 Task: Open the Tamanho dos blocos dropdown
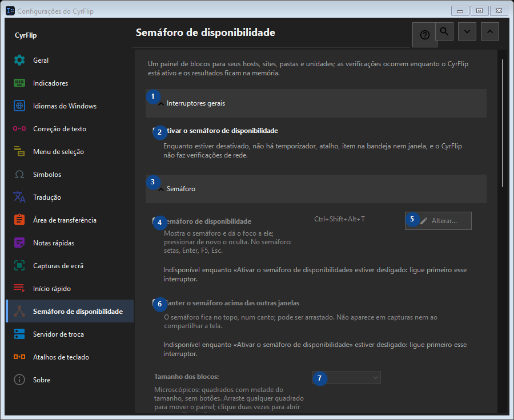coord(347,377)
